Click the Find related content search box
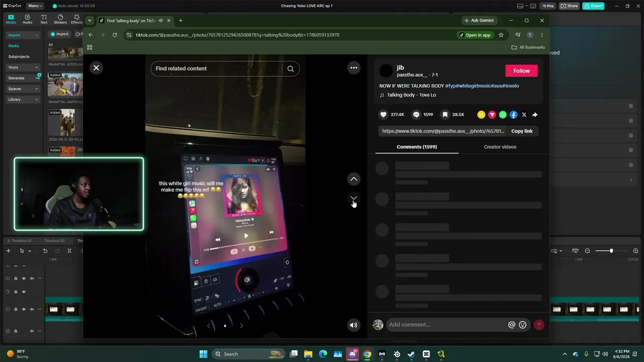 pyautogui.click(x=216, y=69)
